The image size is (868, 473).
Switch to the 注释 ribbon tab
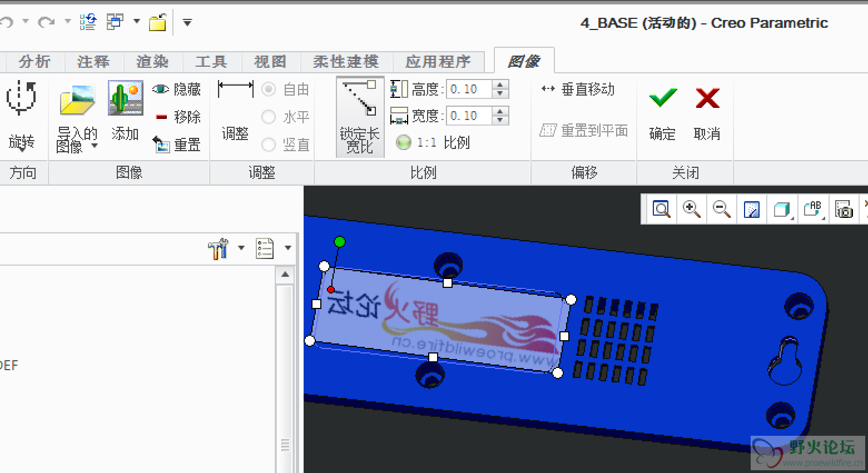[x=93, y=62]
